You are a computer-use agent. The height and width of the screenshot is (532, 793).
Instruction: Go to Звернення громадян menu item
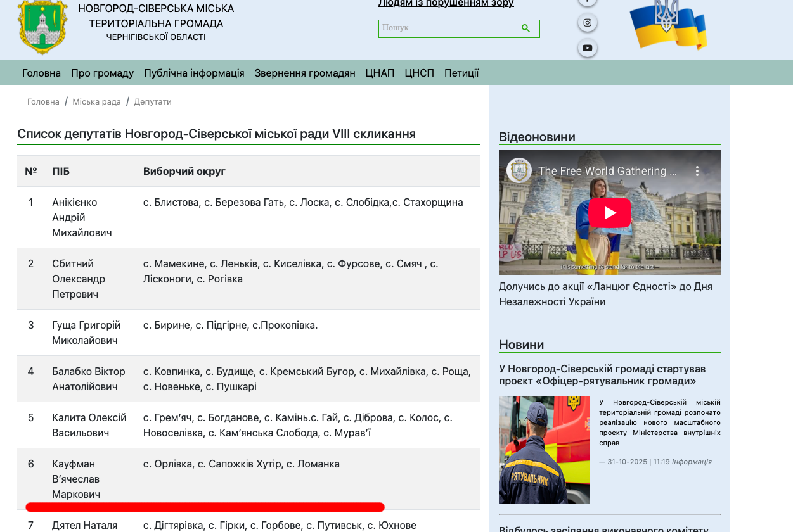click(305, 73)
